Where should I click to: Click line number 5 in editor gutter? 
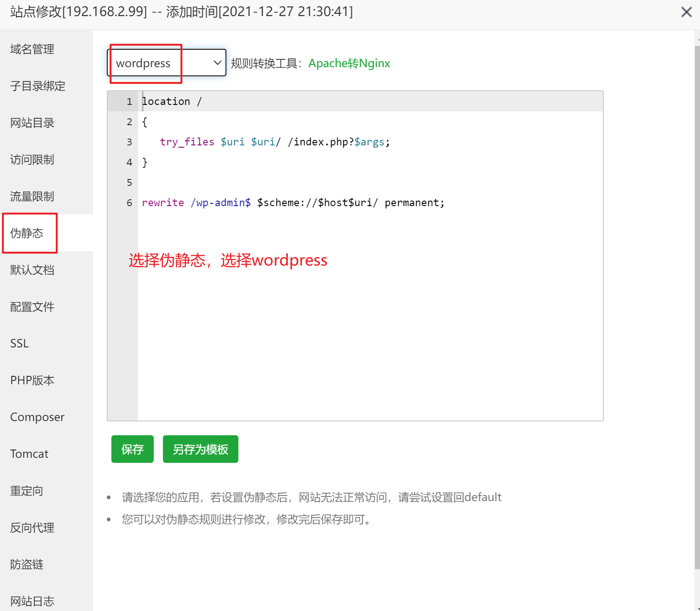point(129,182)
